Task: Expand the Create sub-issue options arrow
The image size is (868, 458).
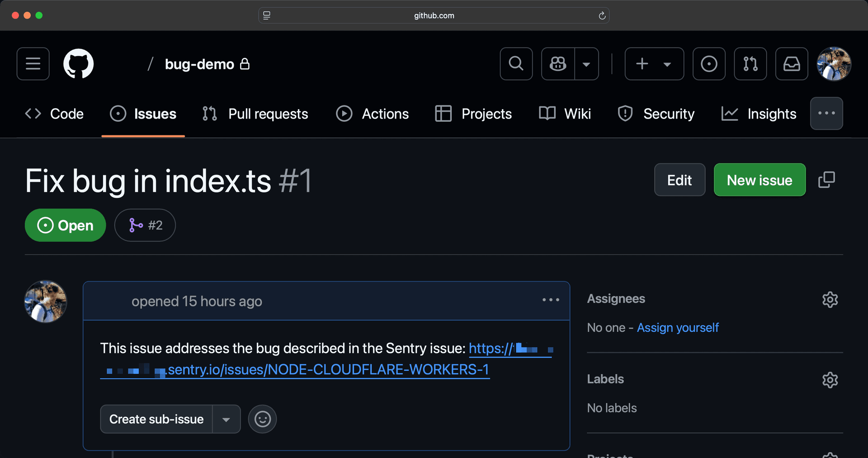Action: point(226,419)
